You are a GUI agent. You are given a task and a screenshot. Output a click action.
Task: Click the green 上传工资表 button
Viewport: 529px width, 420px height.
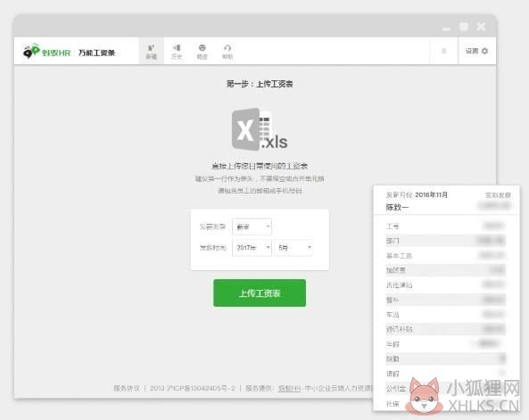click(x=260, y=292)
